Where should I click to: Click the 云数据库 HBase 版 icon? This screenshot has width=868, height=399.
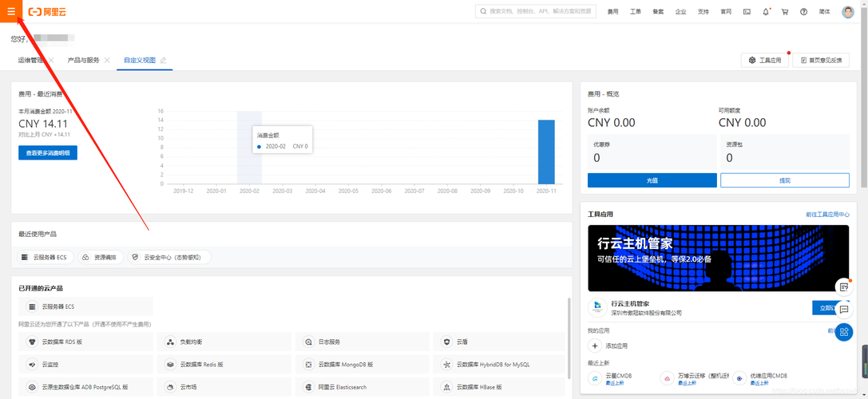point(447,387)
